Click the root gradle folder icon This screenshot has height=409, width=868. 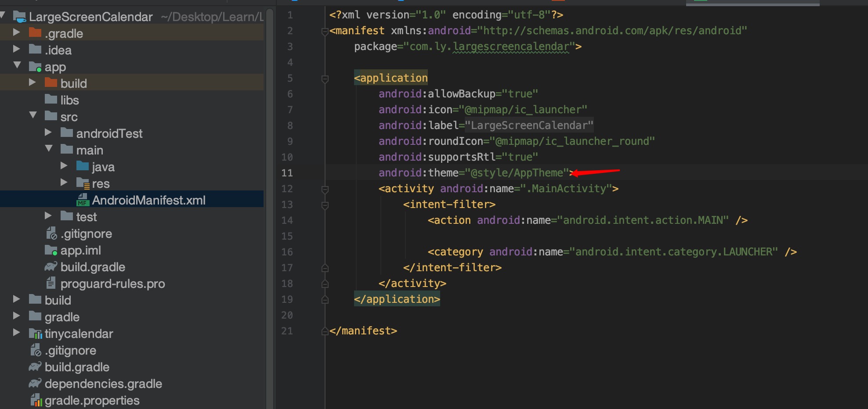coord(35,316)
